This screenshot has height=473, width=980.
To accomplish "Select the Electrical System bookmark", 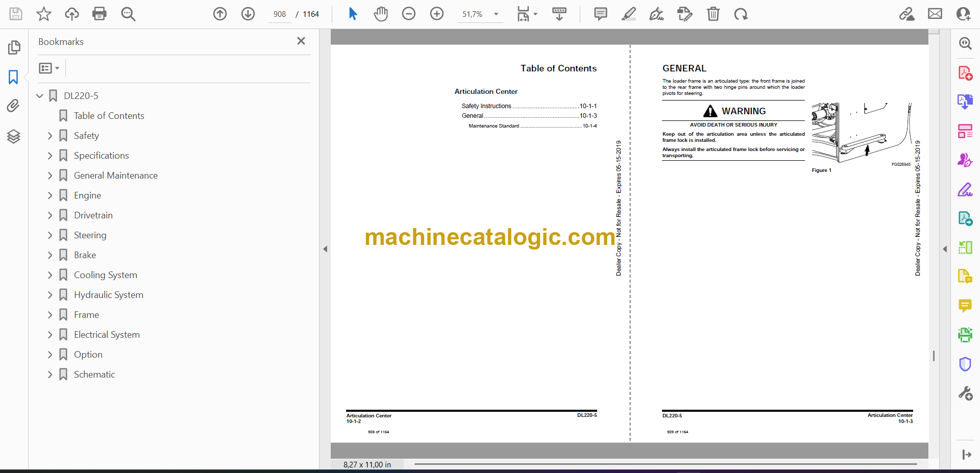I will point(107,335).
